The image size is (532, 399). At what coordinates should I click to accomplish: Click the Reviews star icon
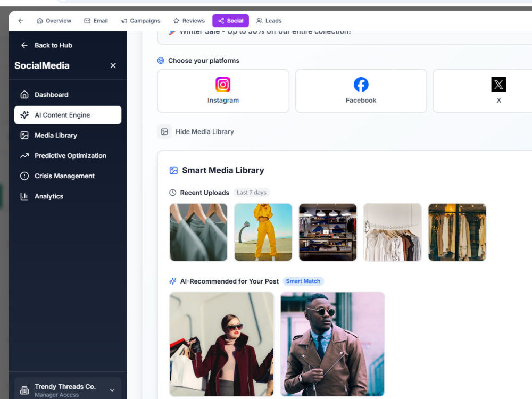point(177,21)
